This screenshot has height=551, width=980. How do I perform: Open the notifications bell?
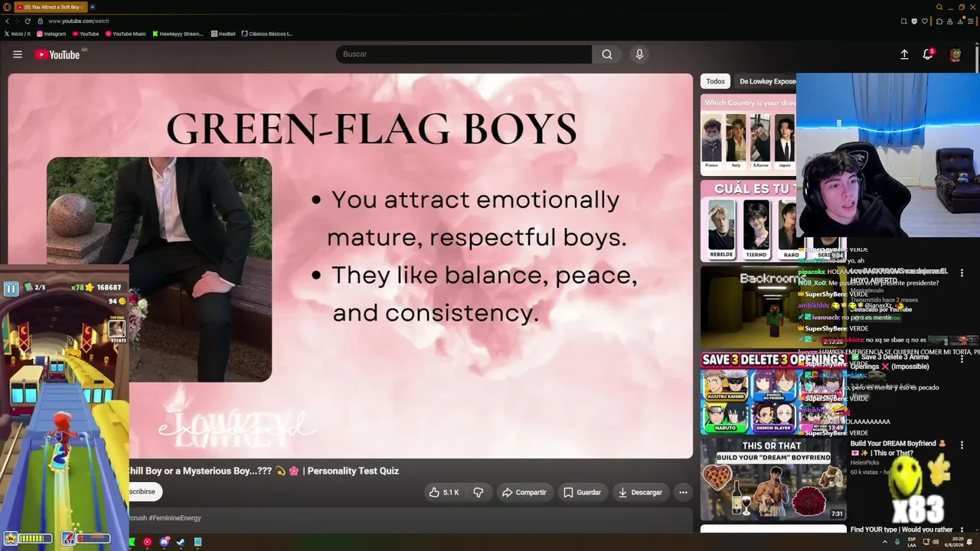[x=928, y=54]
